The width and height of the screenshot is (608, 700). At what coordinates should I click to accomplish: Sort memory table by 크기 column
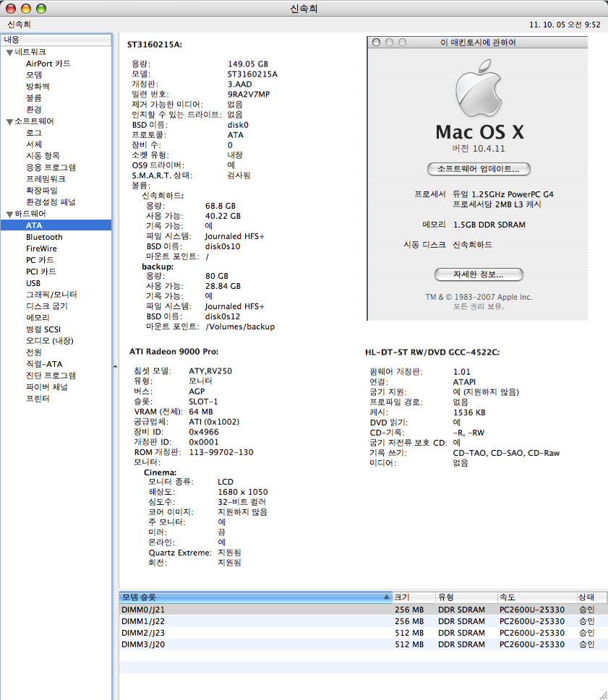pos(412,597)
